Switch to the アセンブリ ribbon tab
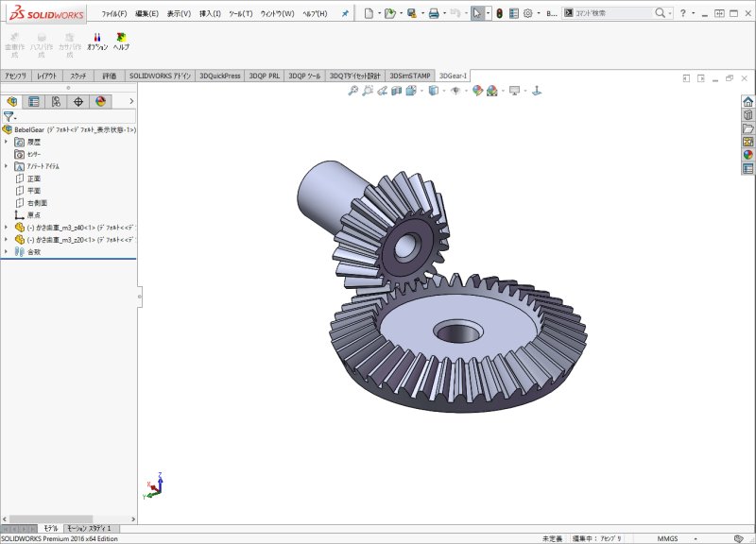This screenshot has height=544, width=756. point(16,76)
